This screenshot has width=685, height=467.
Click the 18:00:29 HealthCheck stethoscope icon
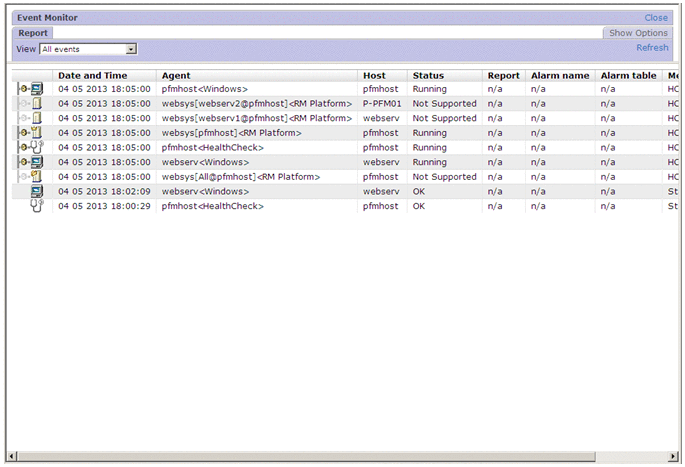(x=37, y=206)
